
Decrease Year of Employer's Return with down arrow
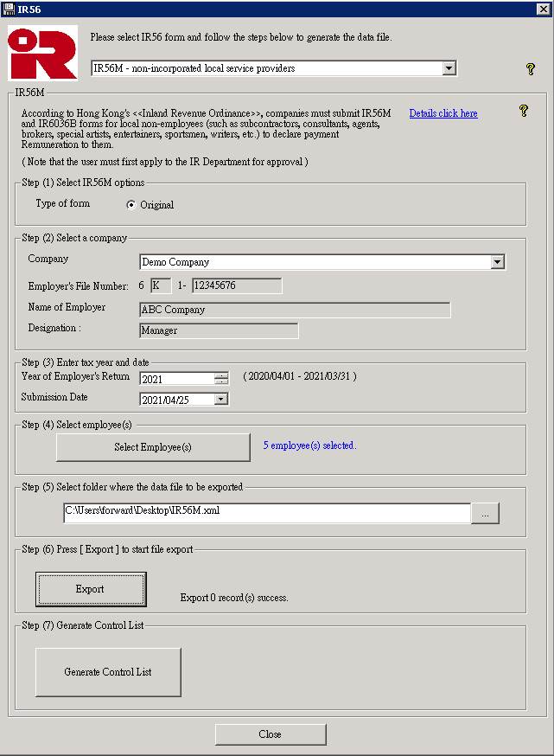coord(221,381)
